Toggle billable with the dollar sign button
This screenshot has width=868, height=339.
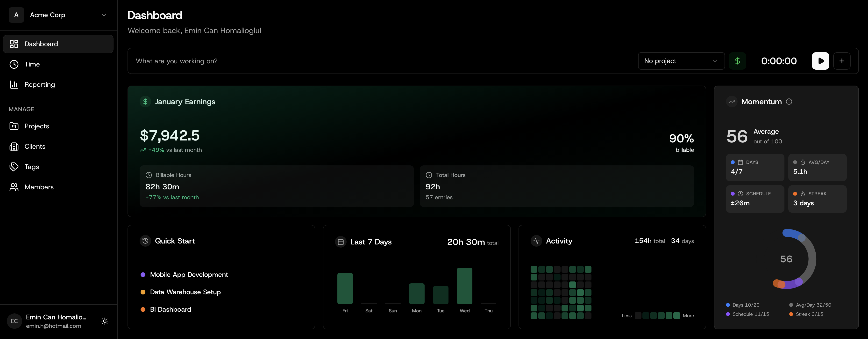click(738, 61)
